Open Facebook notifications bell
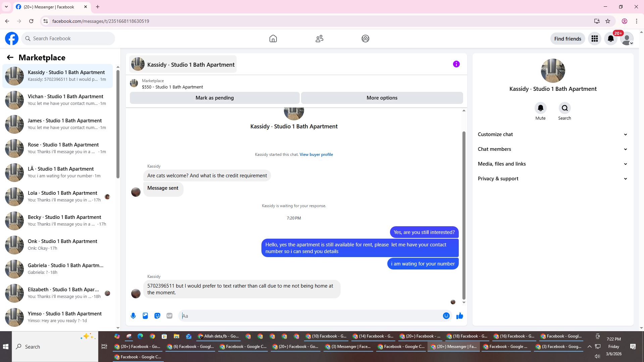644x362 pixels. click(x=611, y=39)
